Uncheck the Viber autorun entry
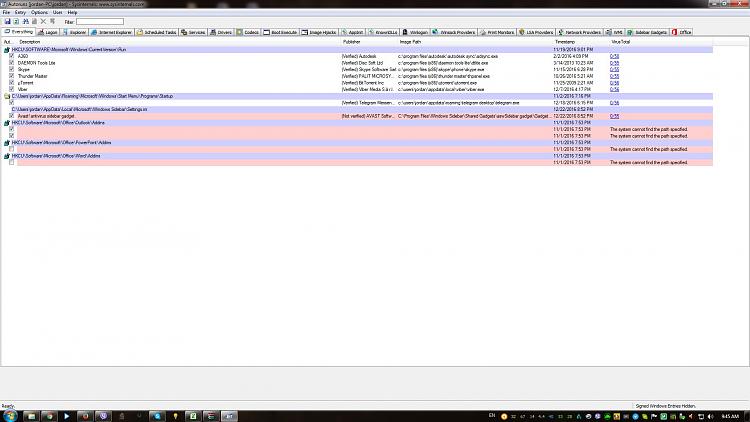The image size is (750, 422). coord(11,89)
